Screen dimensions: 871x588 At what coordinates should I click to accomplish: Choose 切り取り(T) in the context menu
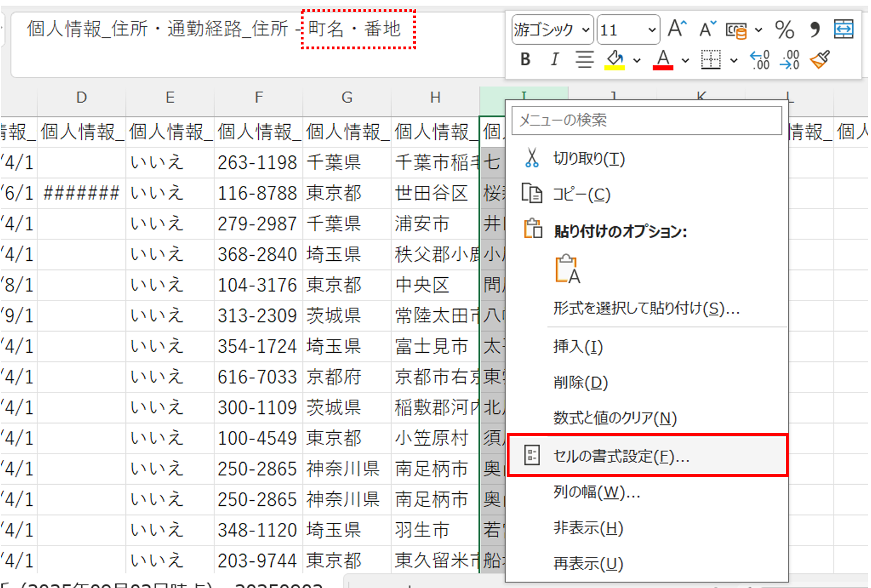[588, 159]
